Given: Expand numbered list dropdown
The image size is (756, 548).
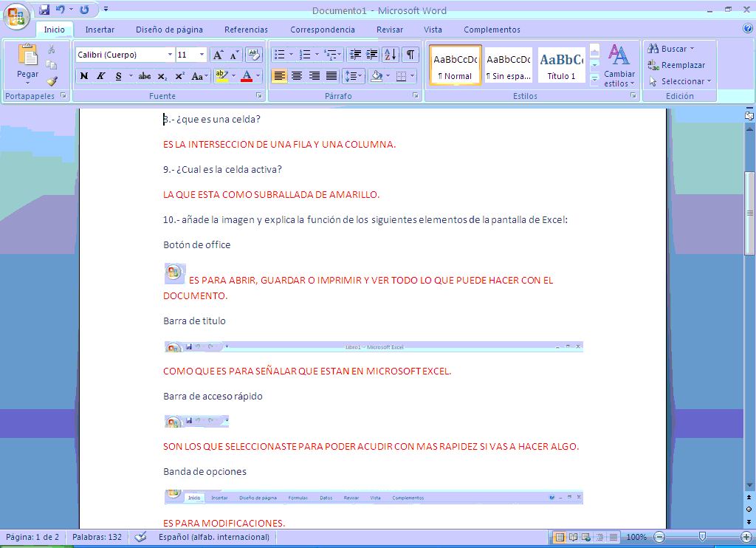Looking at the screenshot, I should pos(317,55).
